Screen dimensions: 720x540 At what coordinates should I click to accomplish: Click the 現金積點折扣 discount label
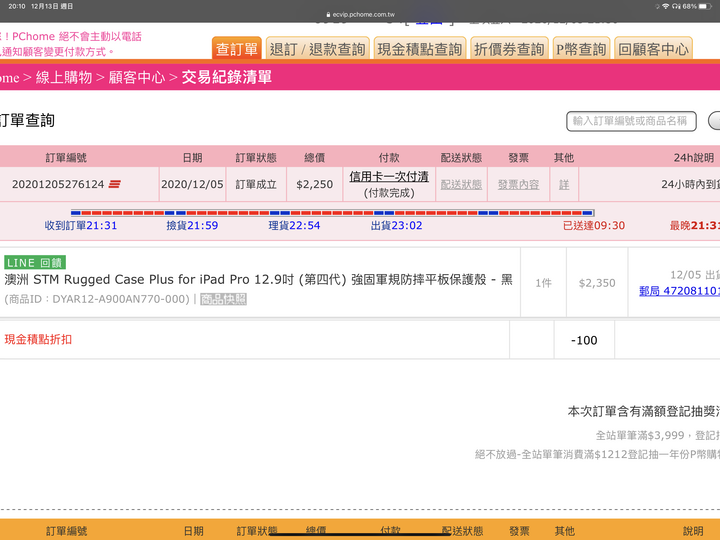(x=38, y=339)
